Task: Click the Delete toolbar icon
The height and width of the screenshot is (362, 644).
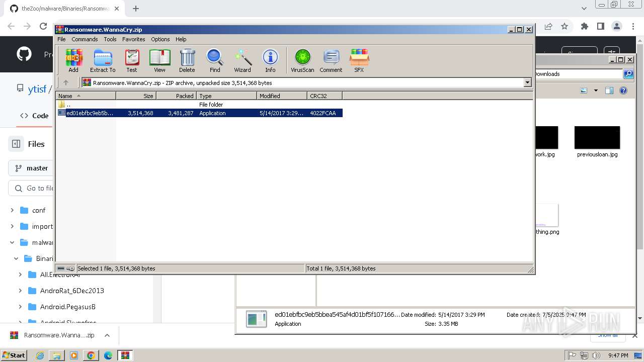Action: (187, 61)
